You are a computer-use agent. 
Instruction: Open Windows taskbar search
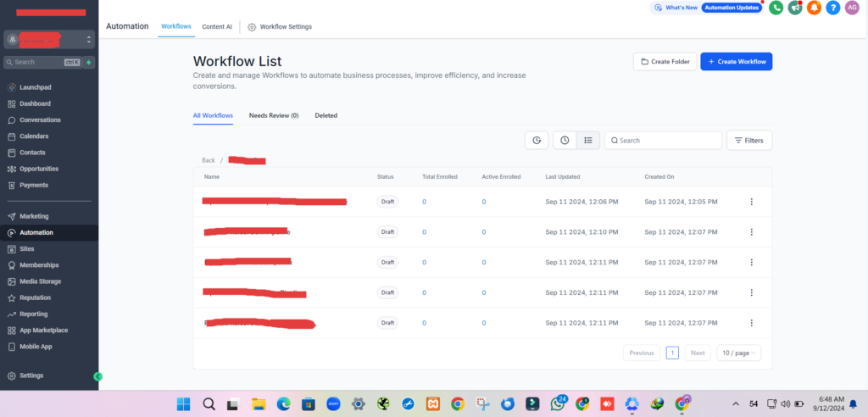[209, 403]
